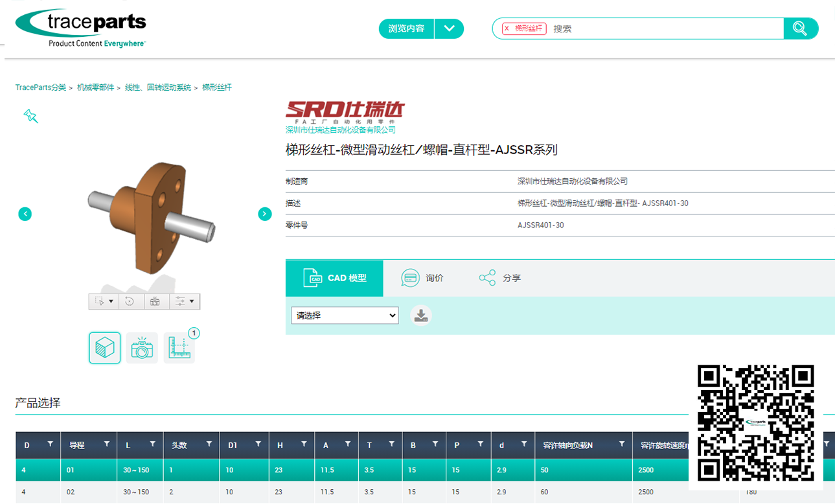The image size is (835, 504).
Task: Expand the 浏览内容 dropdown chevron
Action: 450,29
